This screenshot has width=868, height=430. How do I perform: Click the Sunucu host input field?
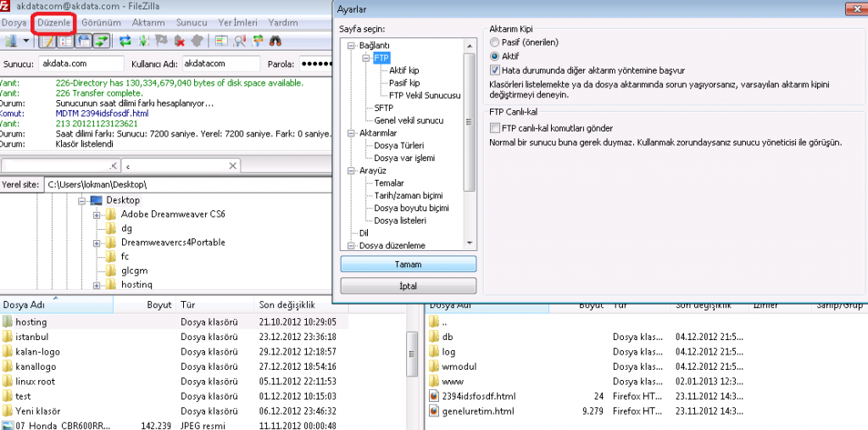[81, 64]
